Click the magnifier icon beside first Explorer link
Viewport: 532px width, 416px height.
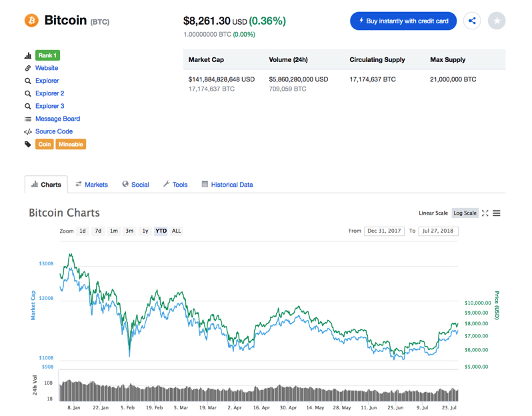pos(28,81)
